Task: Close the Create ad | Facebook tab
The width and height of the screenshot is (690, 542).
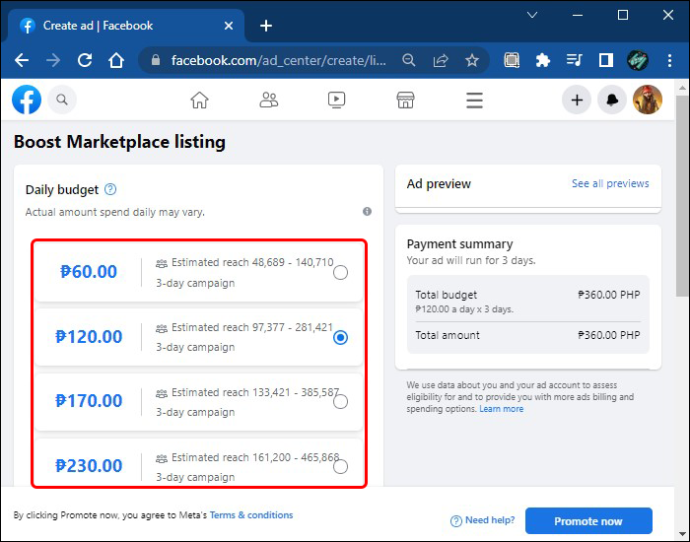Action: (228, 26)
